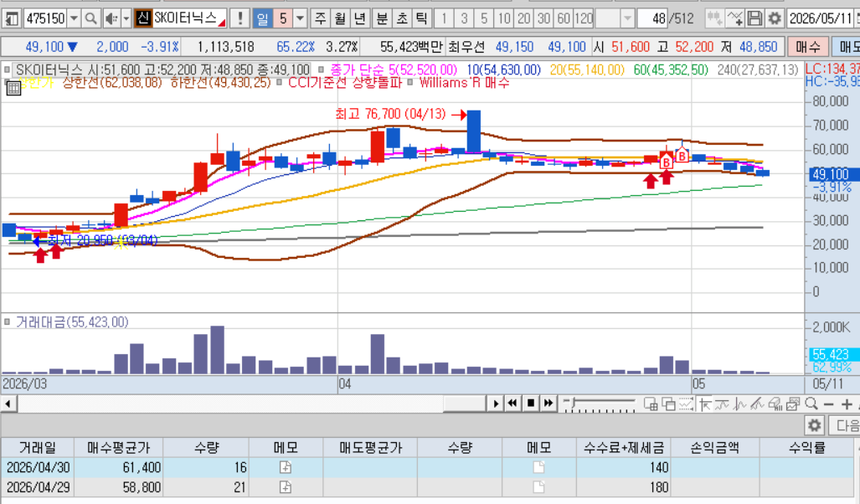
Task: Click the data table grid icon in chart
Action: [13, 89]
